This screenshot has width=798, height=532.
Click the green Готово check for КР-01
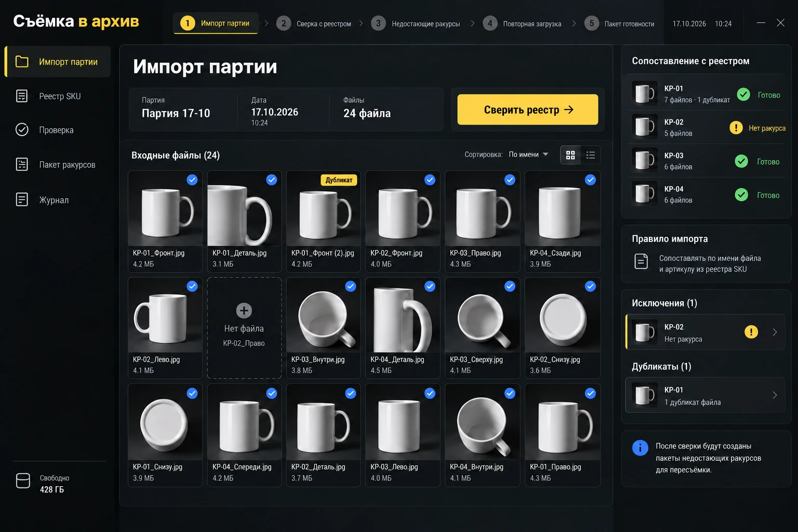pos(743,95)
